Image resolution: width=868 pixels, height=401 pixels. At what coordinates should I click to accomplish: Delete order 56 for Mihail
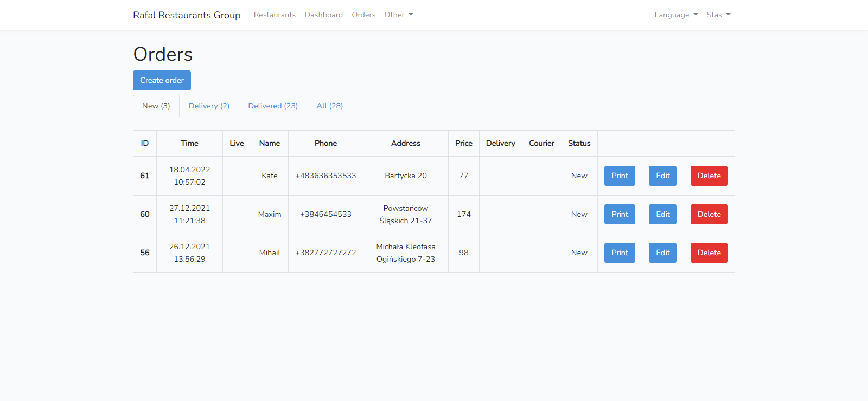tap(709, 253)
